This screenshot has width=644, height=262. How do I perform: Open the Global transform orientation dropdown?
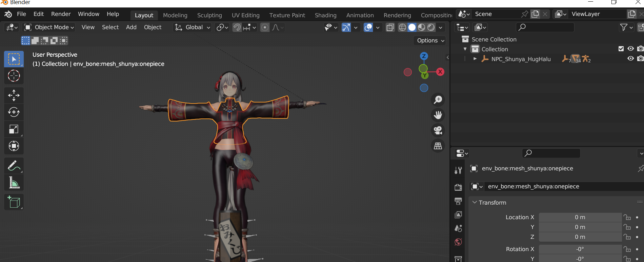[192, 27]
